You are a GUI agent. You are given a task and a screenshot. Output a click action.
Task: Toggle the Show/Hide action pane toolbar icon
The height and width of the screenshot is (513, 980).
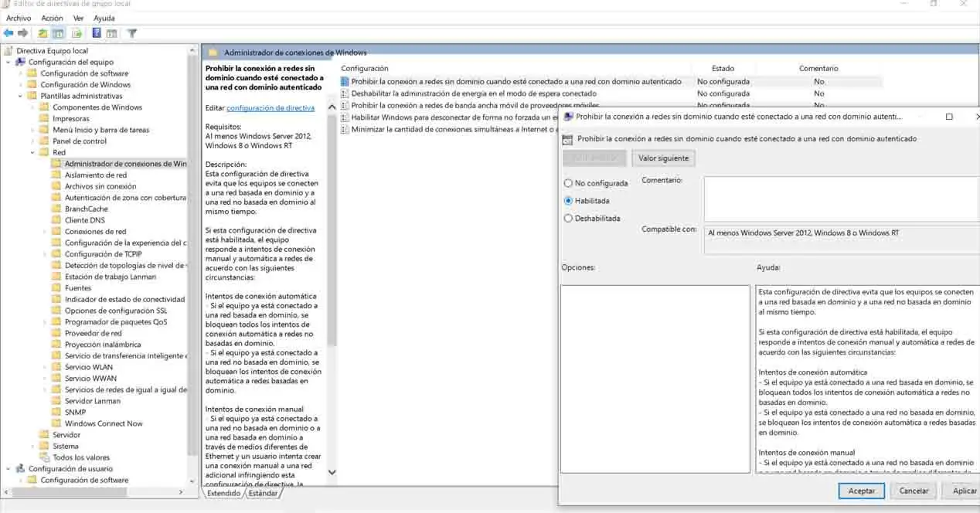tap(111, 33)
